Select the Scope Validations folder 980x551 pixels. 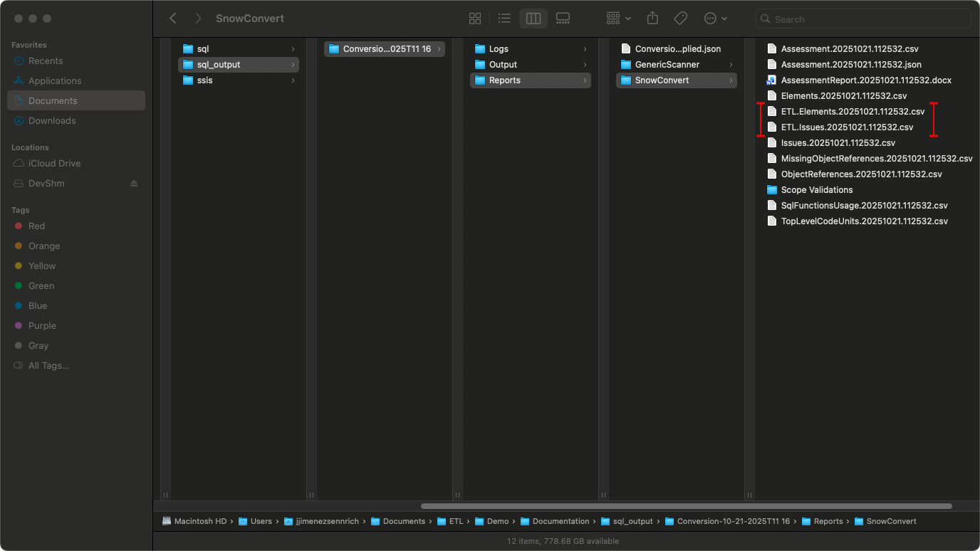click(x=817, y=189)
